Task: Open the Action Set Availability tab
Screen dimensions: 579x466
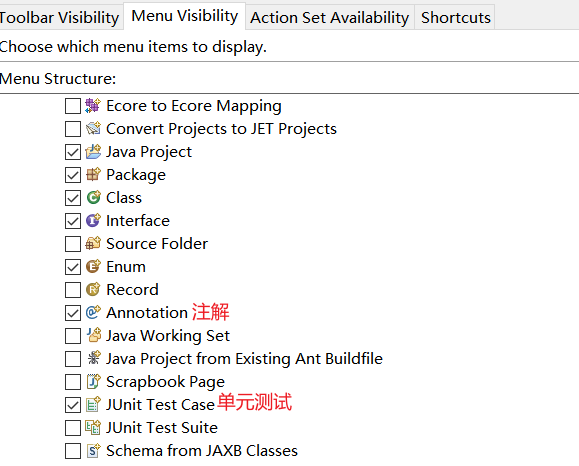Action: point(330,17)
